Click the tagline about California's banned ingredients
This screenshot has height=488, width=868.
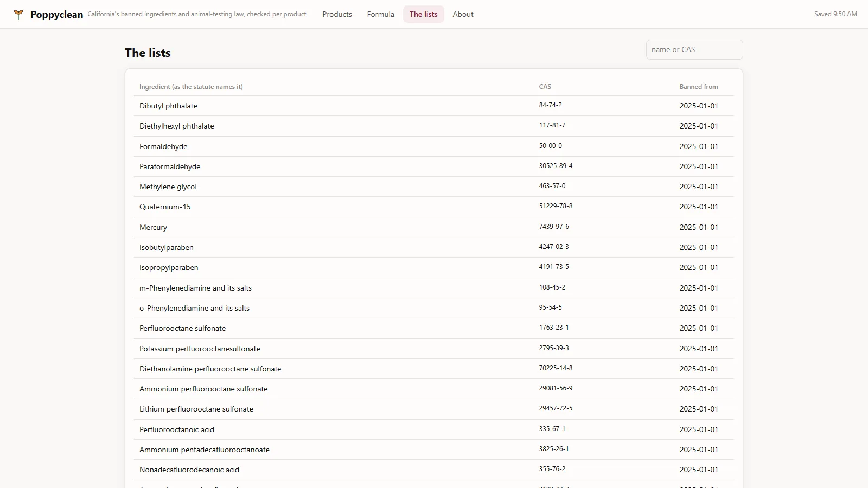coord(197,14)
